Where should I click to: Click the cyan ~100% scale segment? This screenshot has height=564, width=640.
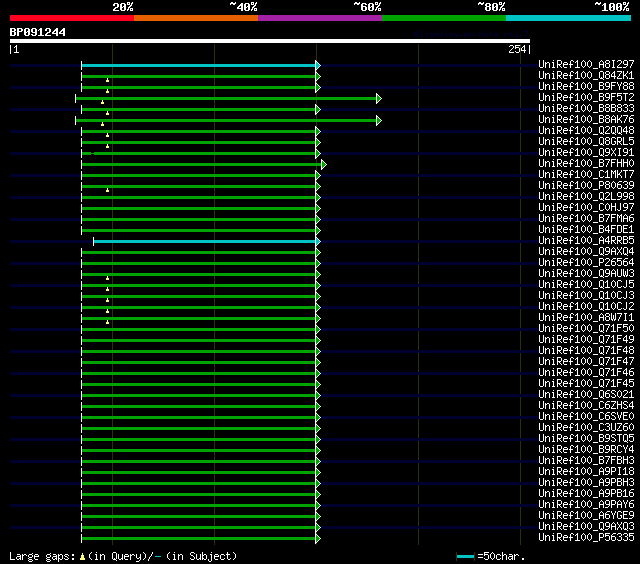tap(568, 18)
